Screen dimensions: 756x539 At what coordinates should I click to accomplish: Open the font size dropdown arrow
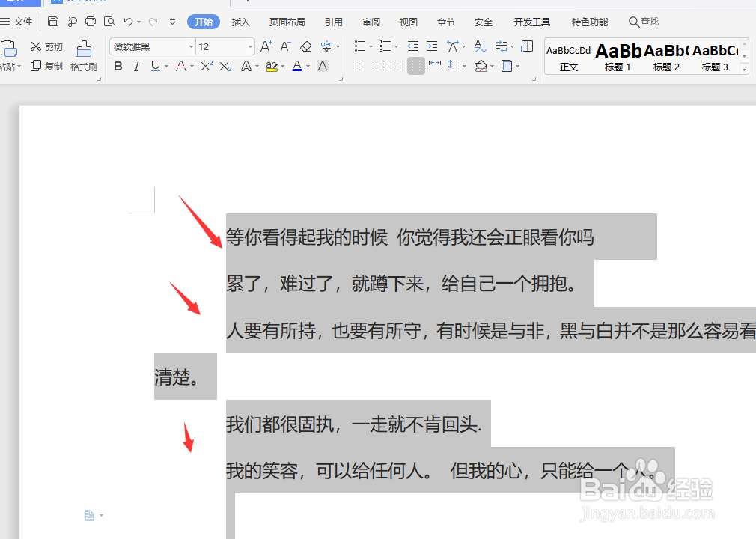(250, 46)
